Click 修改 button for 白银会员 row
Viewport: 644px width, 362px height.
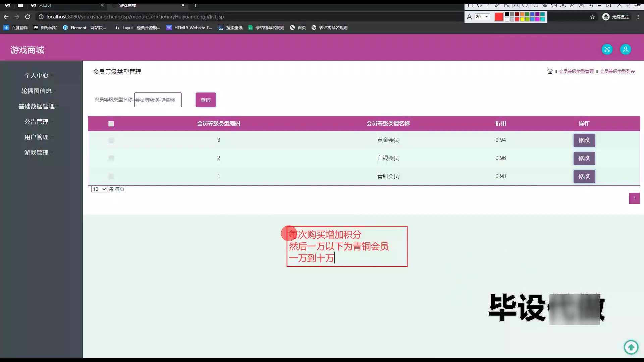tap(584, 158)
